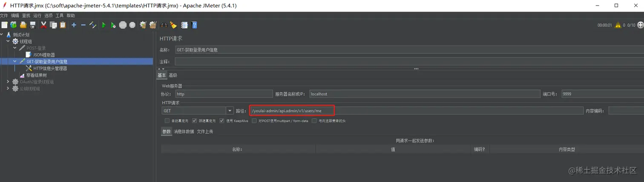Switch to the 消息体数据 tab
Screen dimensions: 644x182
[x=184, y=132]
